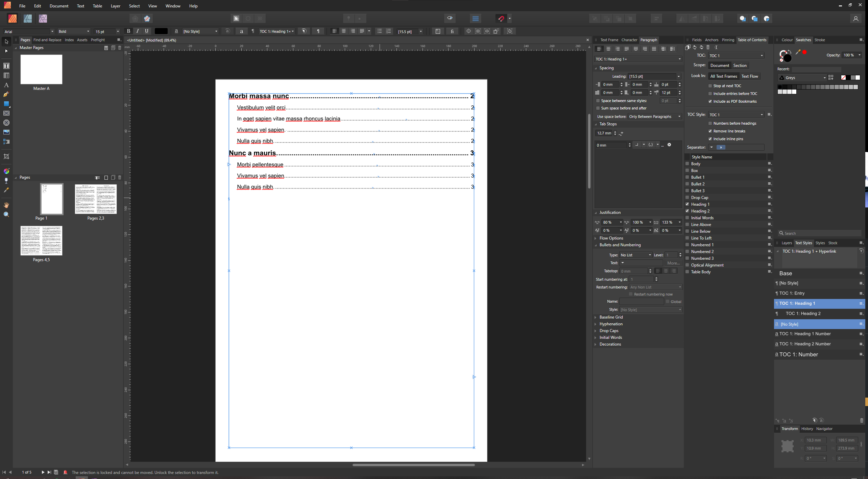Toggle bold formatting in the context toolbar
The image size is (868, 479).
click(x=128, y=31)
